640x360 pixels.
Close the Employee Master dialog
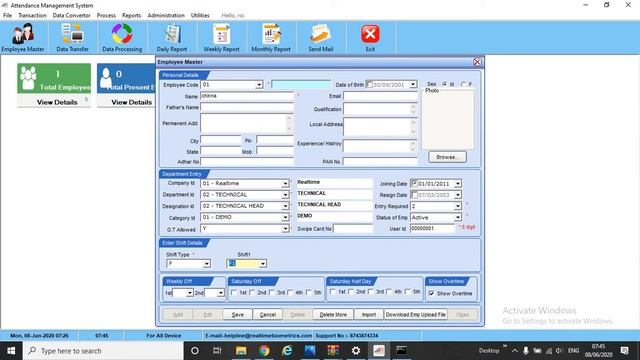coord(477,62)
